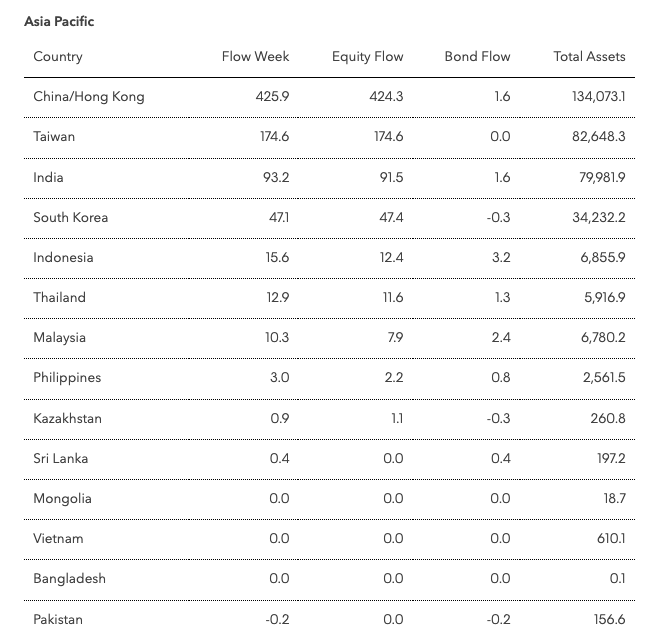Select Bangladesh in the table

tap(70, 579)
